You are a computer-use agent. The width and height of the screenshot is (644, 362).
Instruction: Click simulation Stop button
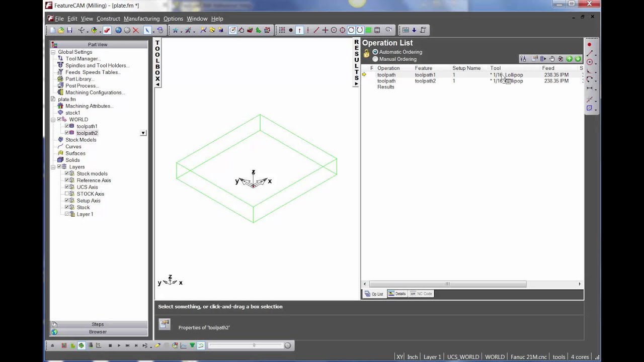[110, 345]
